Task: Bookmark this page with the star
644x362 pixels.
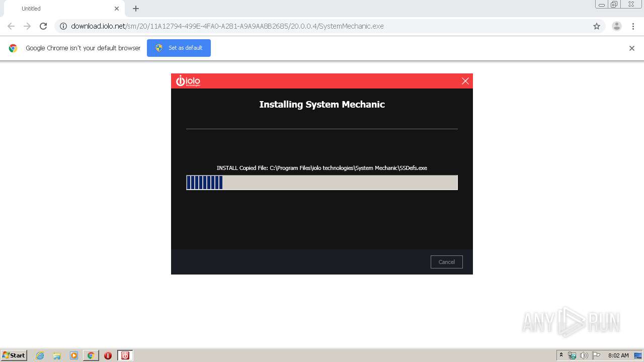Action: click(x=597, y=26)
